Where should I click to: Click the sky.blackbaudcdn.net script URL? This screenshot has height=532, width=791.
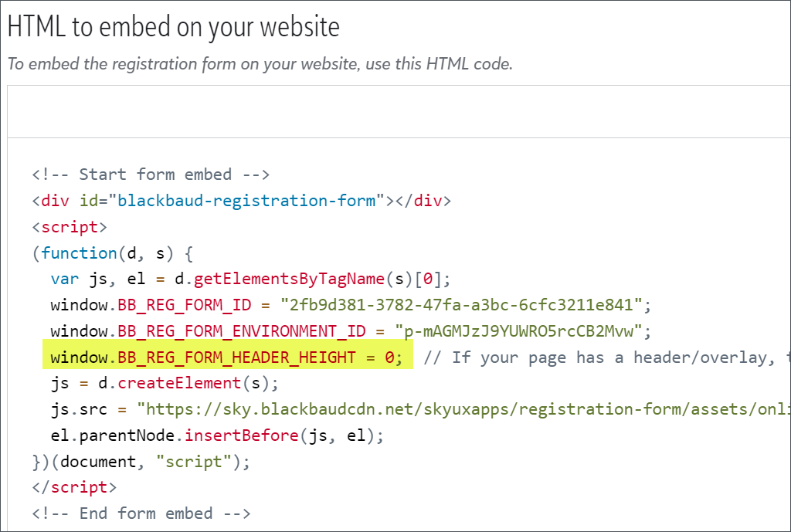(x=463, y=409)
